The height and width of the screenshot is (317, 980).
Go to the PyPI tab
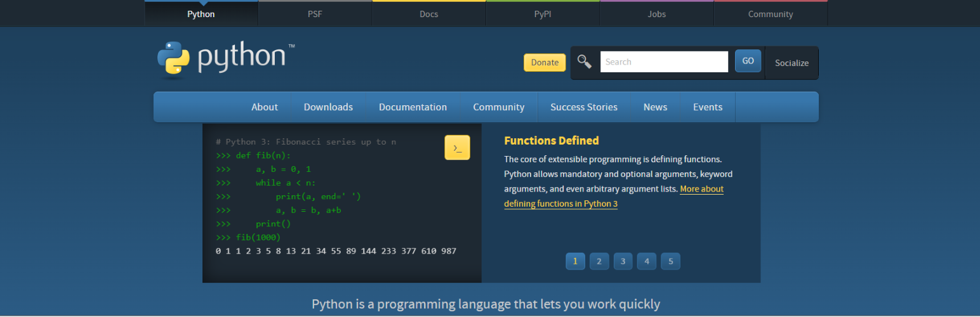click(543, 13)
